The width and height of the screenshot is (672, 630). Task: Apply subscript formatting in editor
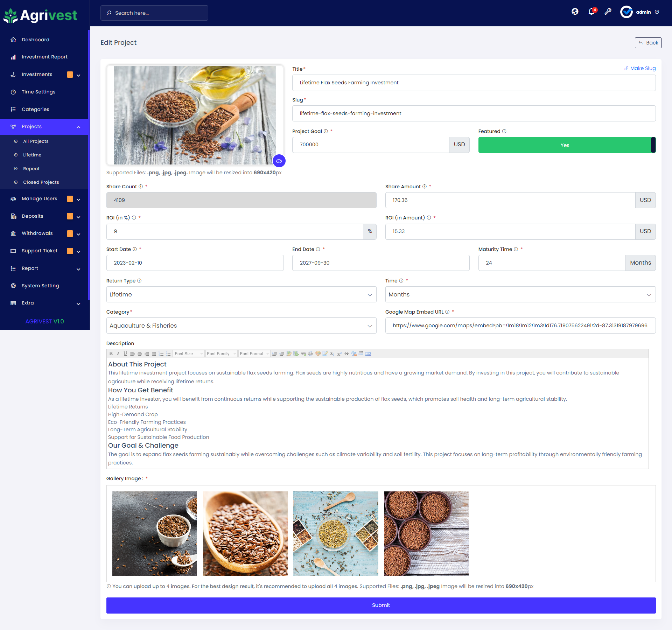(x=332, y=353)
